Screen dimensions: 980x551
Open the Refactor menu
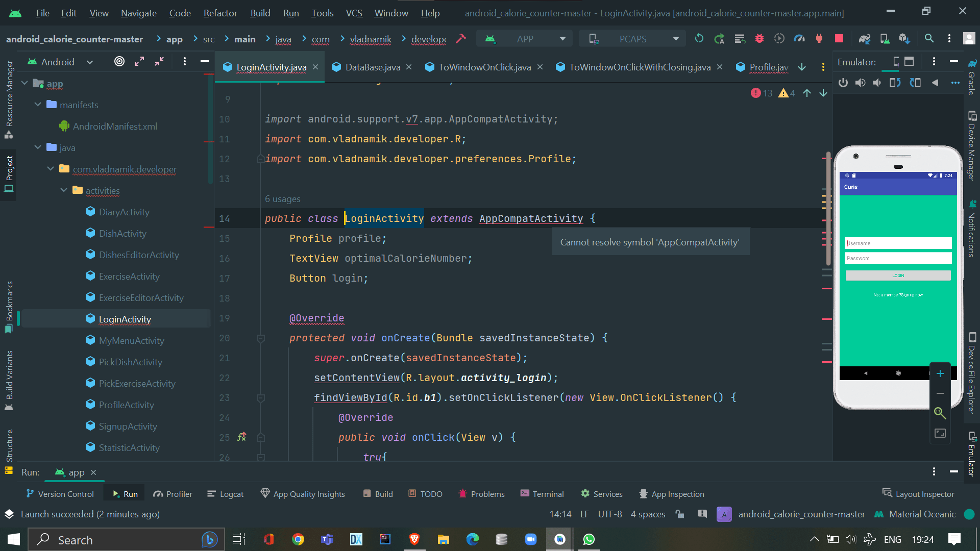coord(220,13)
